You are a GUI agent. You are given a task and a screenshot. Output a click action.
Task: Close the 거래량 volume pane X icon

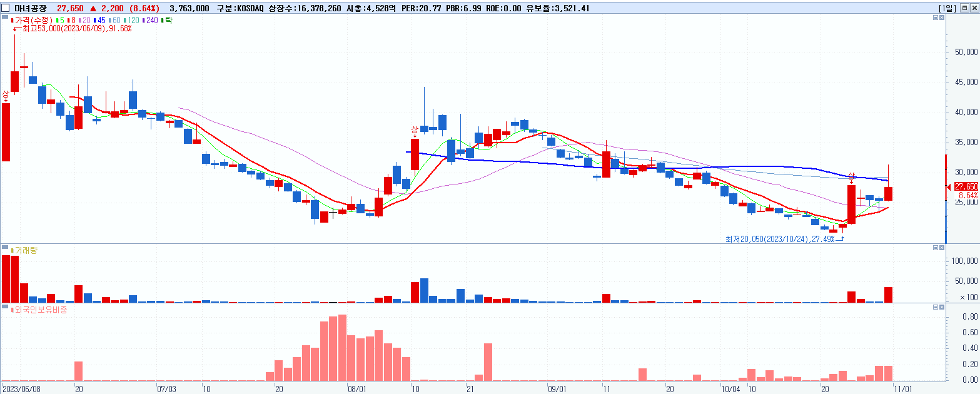tap(942, 248)
